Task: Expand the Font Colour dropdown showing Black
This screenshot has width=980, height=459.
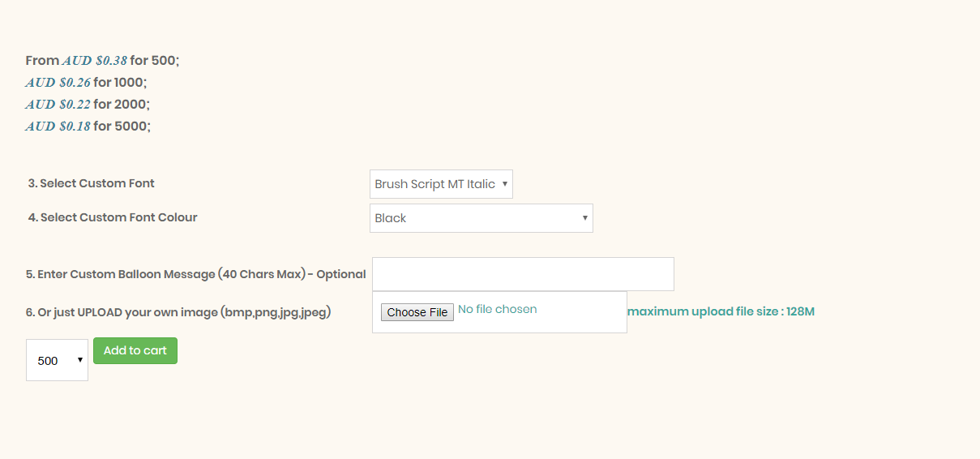Action: pos(481,218)
